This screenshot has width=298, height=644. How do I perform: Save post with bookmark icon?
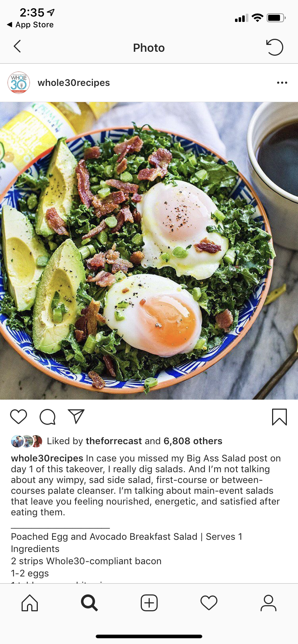279,417
